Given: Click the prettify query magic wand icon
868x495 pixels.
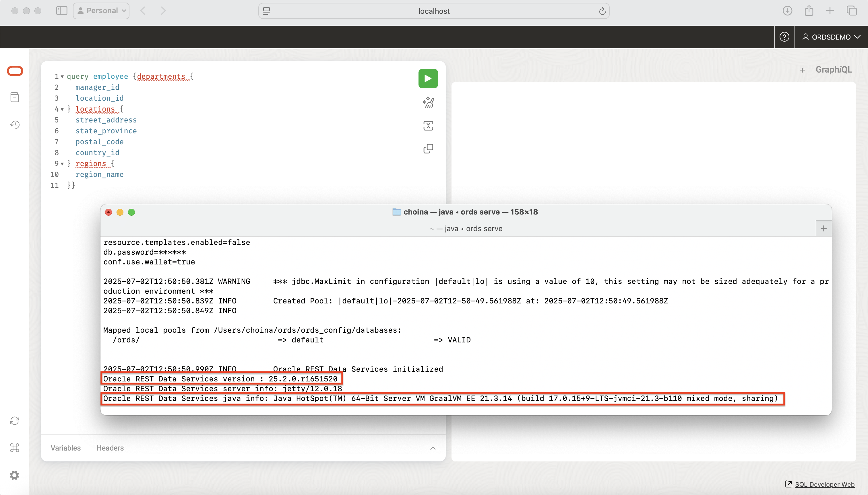Looking at the screenshot, I should [428, 102].
